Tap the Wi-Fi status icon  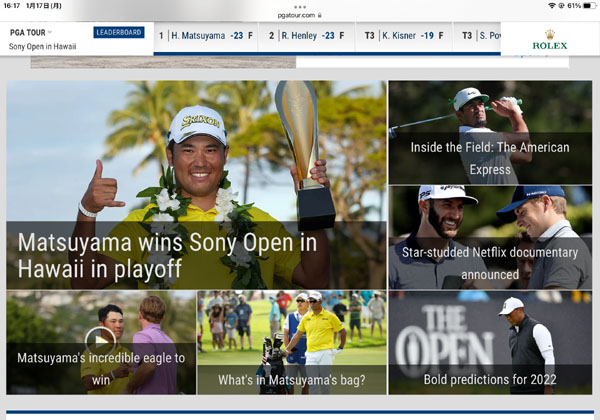[x=551, y=6]
